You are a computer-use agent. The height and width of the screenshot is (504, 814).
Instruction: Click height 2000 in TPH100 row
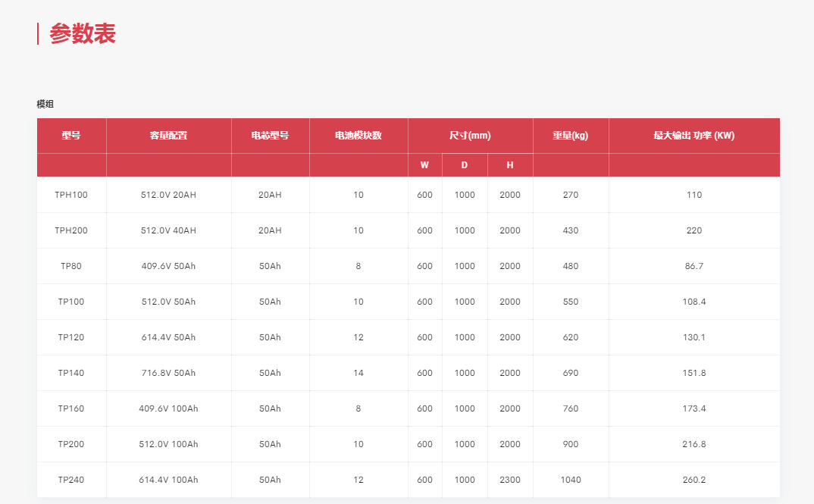510,195
